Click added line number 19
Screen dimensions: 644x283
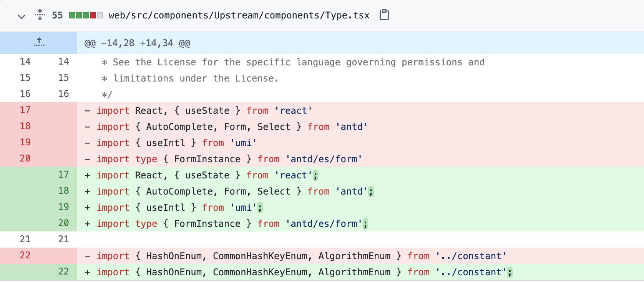pyautogui.click(x=63, y=207)
